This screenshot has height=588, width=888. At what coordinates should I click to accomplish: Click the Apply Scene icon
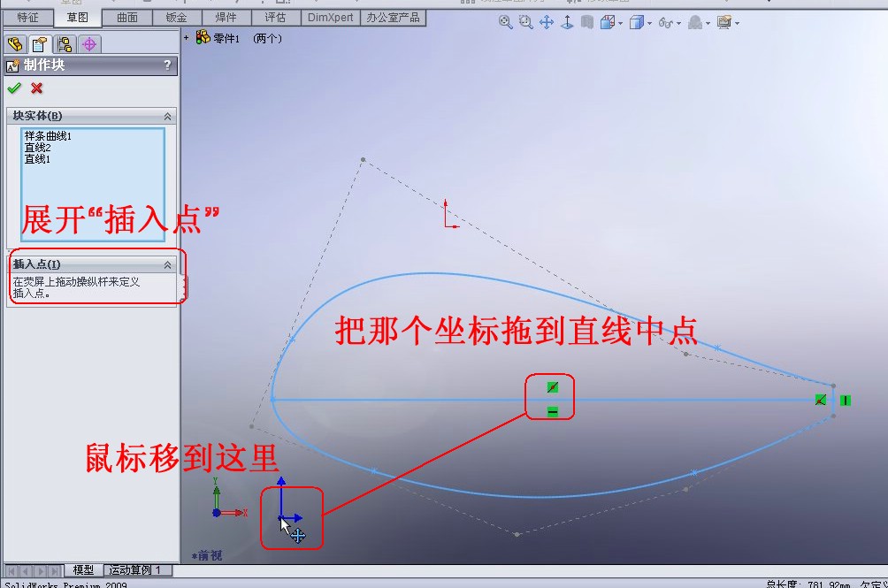coord(695,23)
